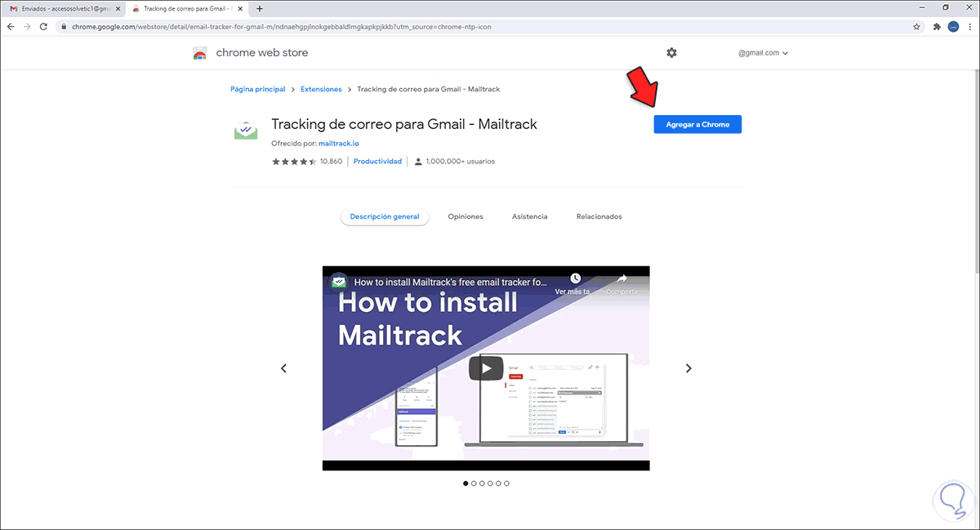Click the star rating of the extension
This screenshot has width=980, height=530.
[294, 162]
